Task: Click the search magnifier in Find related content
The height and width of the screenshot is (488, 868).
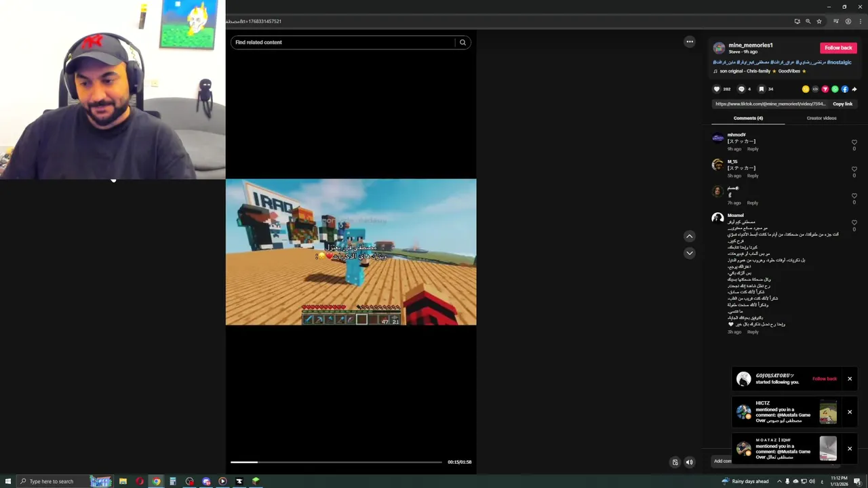Action: [x=462, y=42]
